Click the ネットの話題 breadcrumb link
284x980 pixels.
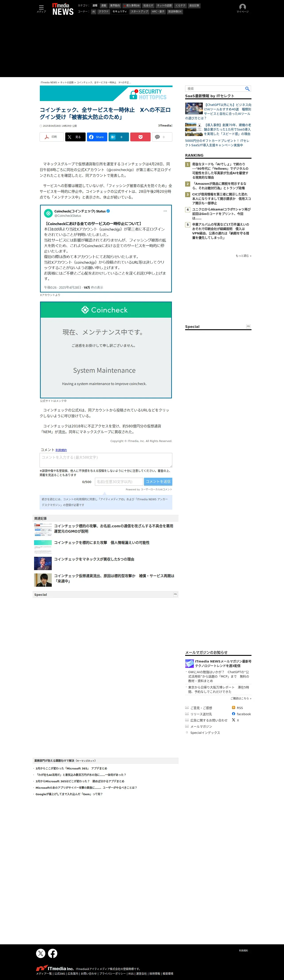[x=67, y=83]
